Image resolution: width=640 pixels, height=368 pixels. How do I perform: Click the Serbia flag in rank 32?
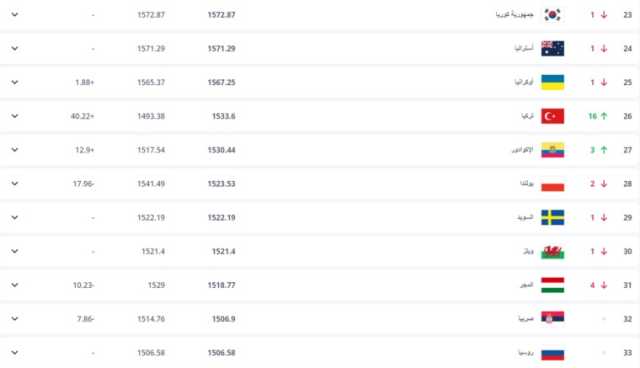[x=553, y=317]
